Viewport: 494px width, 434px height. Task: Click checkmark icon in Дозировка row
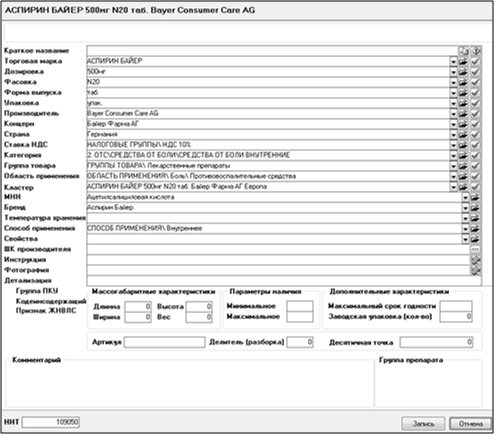point(475,72)
